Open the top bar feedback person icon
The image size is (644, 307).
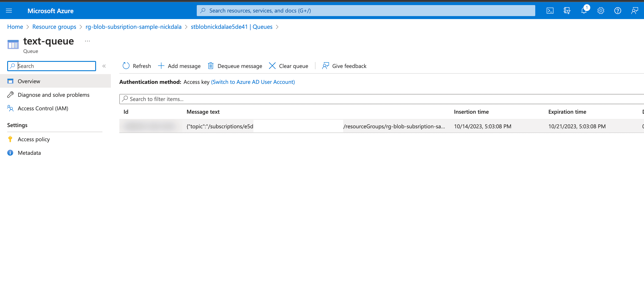634,11
